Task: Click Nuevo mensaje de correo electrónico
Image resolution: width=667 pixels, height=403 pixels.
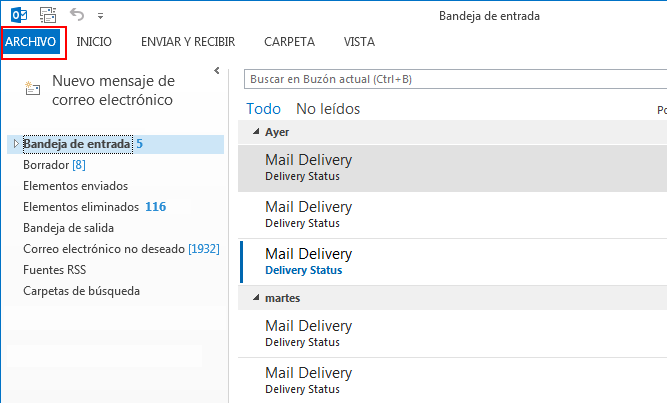Action: tap(113, 90)
